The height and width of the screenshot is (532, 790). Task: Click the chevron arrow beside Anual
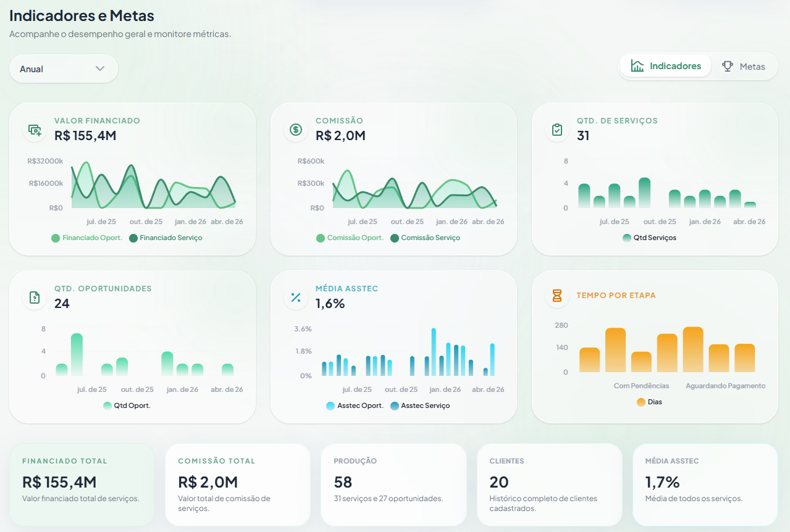click(100, 69)
